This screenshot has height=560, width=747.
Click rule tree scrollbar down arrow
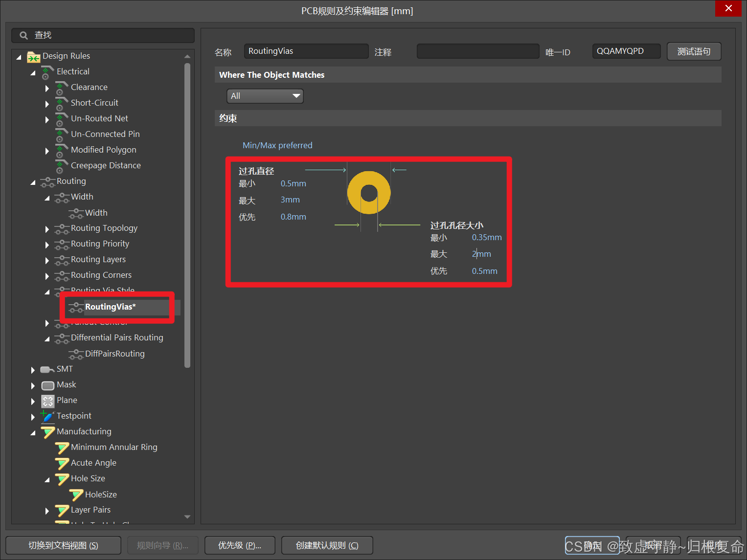click(x=187, y=517)
